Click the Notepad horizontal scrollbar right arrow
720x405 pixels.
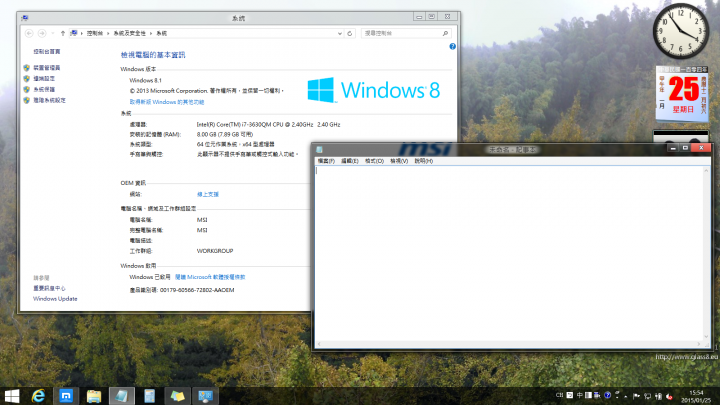tap(699, 344)
